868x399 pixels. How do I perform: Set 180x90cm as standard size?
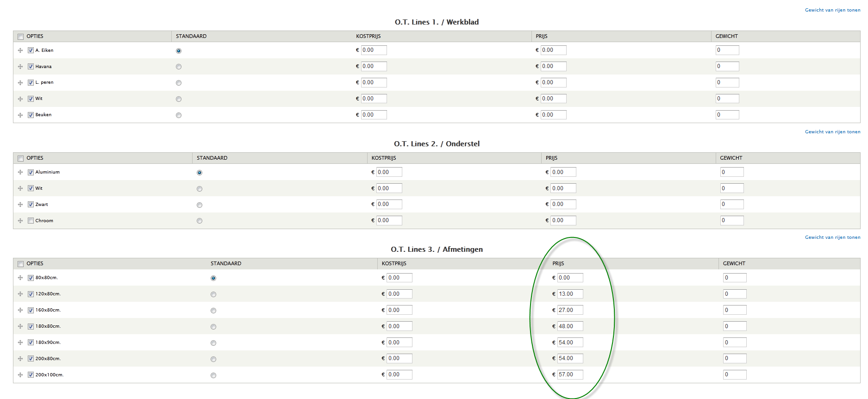pos(213,343)
